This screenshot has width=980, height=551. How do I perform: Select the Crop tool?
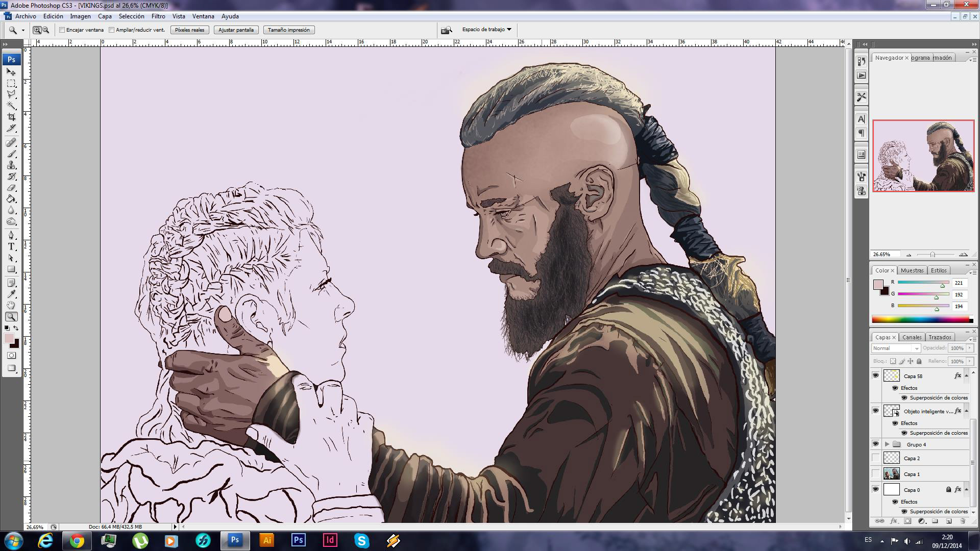coord(11,117)
